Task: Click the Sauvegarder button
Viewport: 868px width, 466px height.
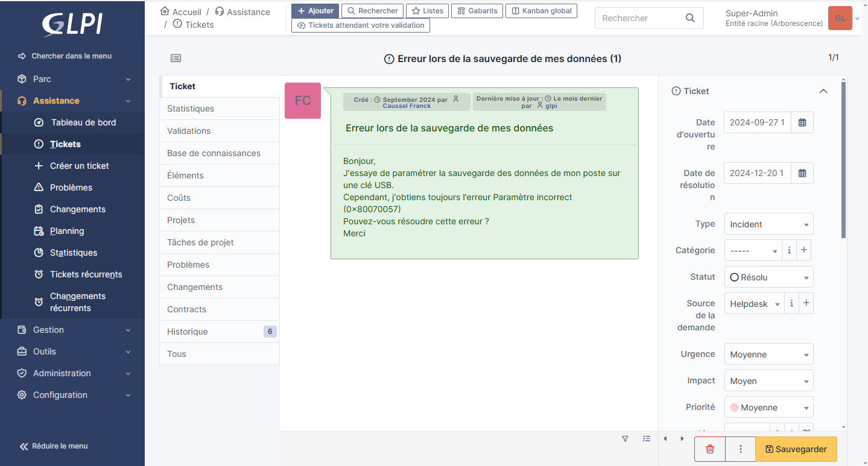Action: [x=796, y=449]
